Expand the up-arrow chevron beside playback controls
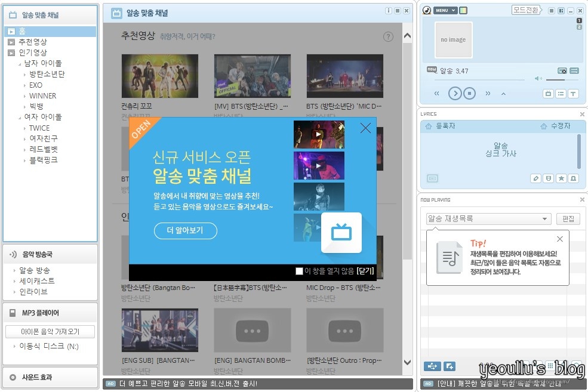 coord(504,94)
